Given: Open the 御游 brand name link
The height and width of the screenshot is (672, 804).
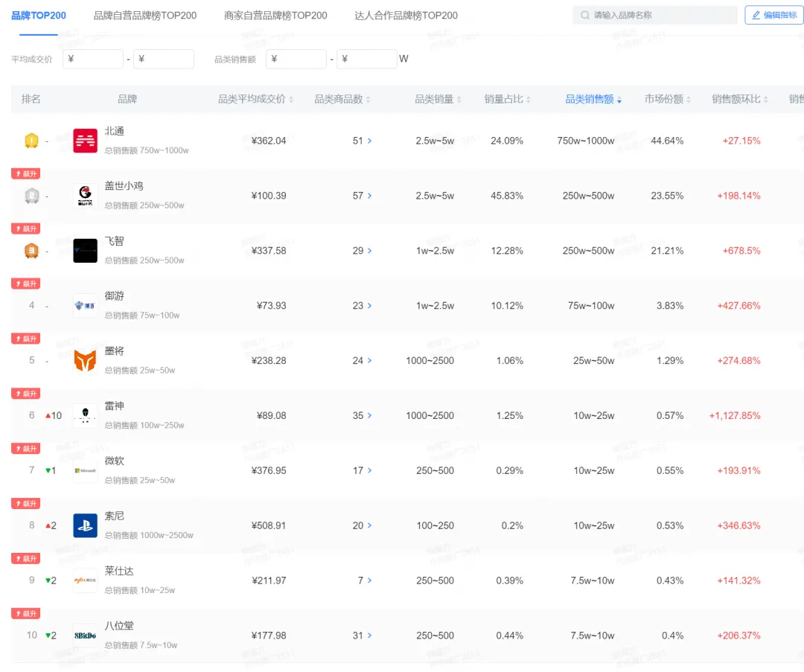Looking at the screenshot, I should click(x=115, y=296).
